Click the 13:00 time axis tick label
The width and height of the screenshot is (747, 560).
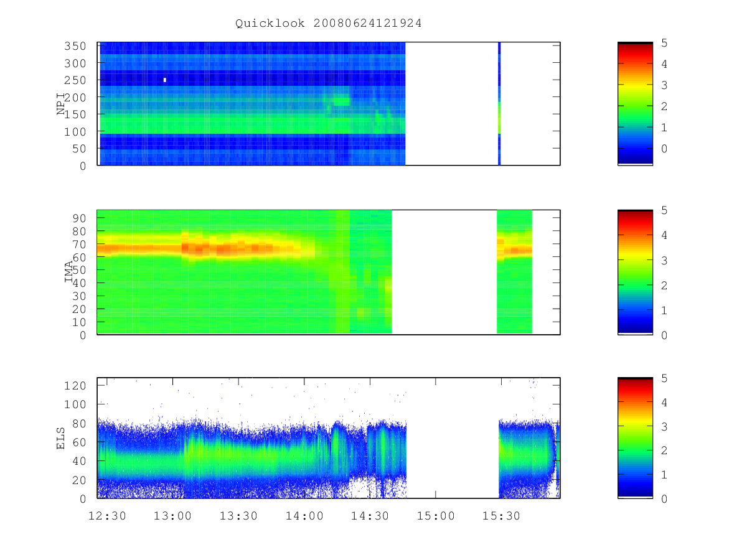(172, 516)
